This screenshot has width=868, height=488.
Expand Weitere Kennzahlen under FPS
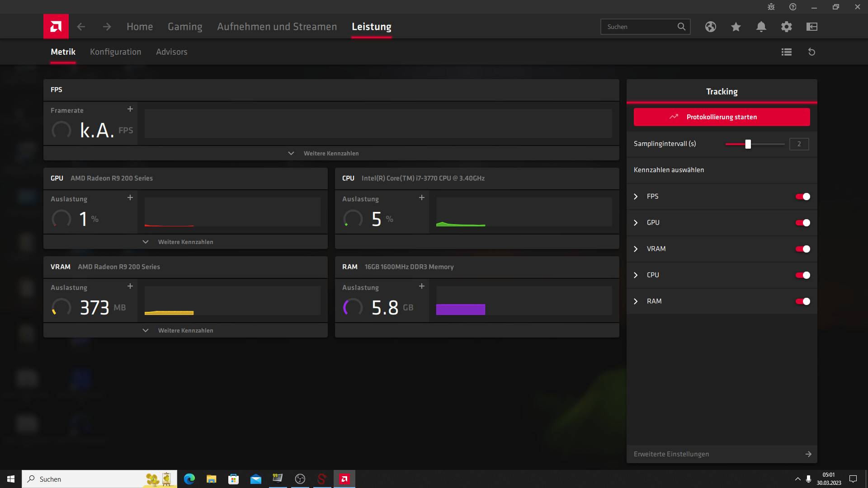[x=331, y=153]
